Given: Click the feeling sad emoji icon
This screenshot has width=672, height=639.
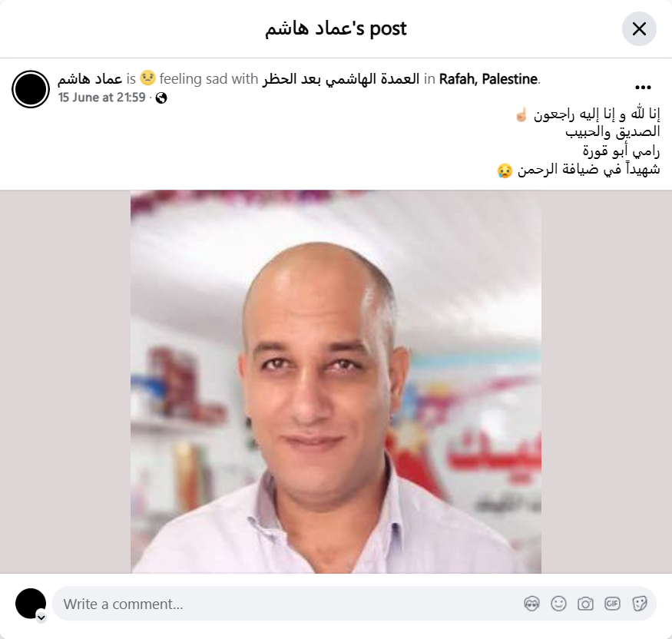Looking at the screenshot, I should (147, 78).
